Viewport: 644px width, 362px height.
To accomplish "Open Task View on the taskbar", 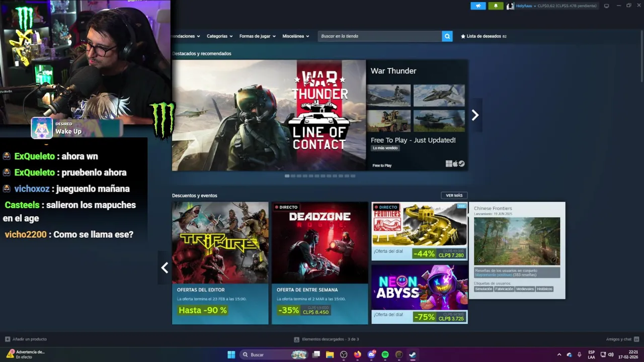I will coord(316,354).
